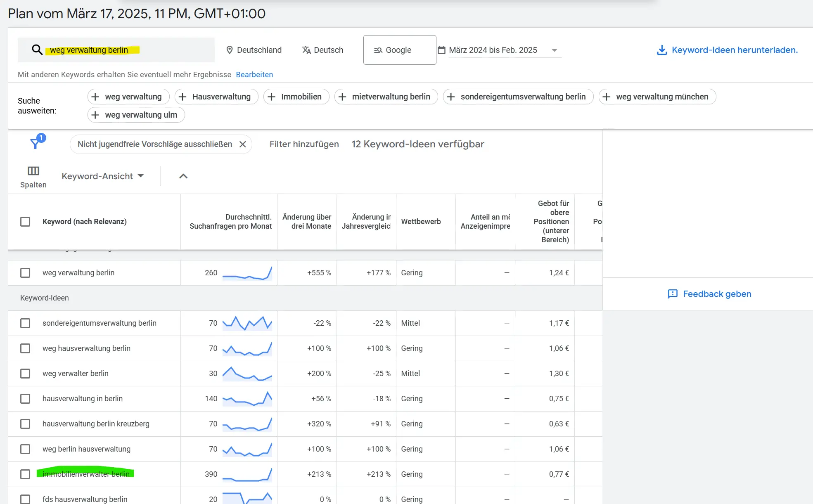This screenshot has height=504, width=813.
Task: Click the location pin icon next to Deutschland
Action: [230, 50]
